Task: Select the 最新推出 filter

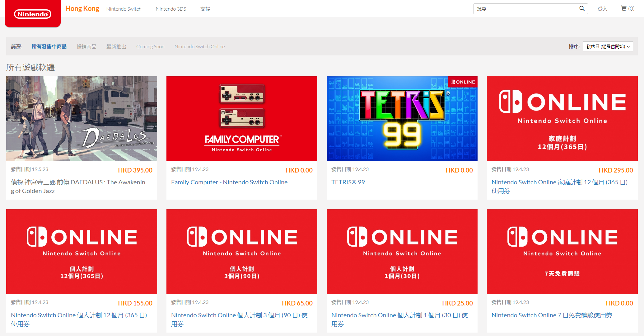Action: pos(116,46)
